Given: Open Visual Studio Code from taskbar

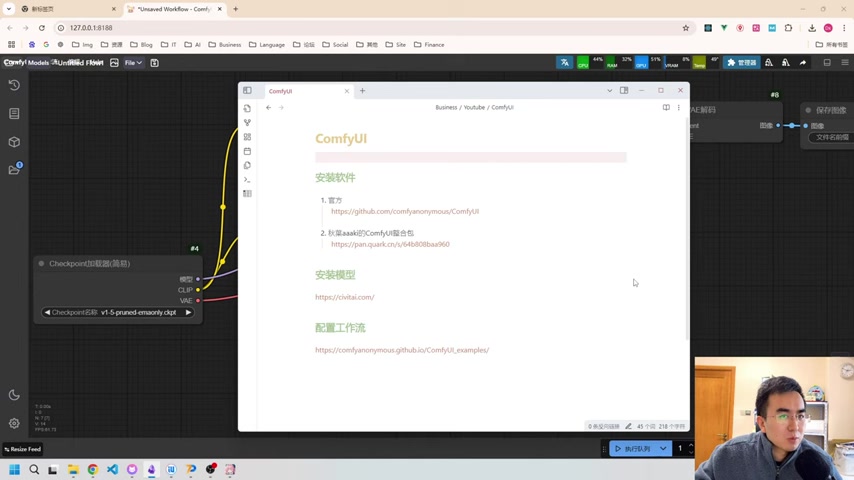Looking at the screenshot, I should click(112, 470).
